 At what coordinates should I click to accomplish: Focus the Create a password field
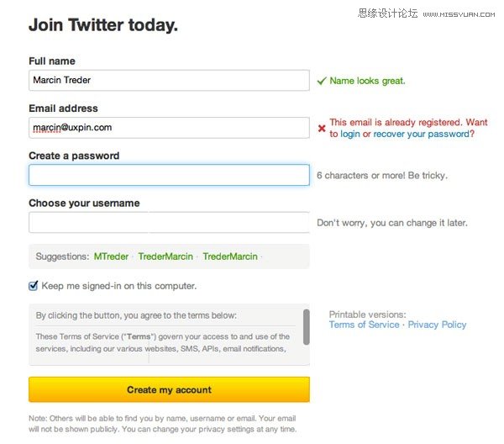click(x=169, y=175)
